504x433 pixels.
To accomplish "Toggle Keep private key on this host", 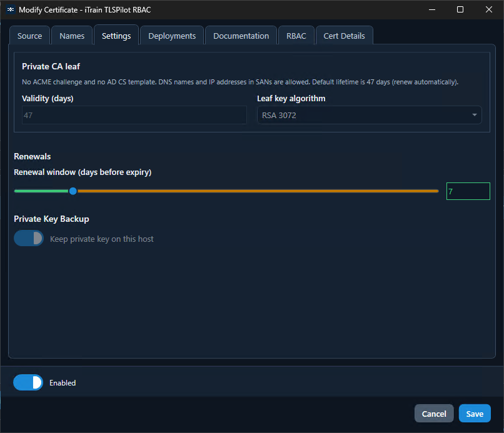I will pos(29,238).
